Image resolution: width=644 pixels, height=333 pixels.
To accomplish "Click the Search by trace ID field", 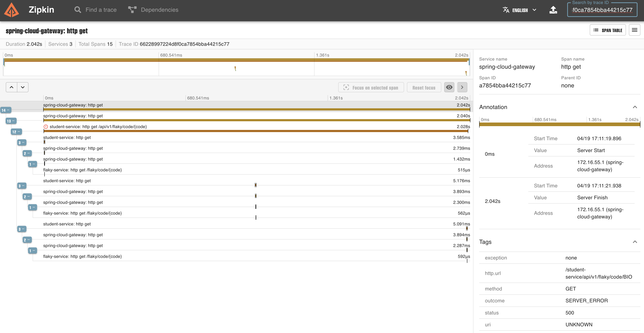I will coord(602,10).
